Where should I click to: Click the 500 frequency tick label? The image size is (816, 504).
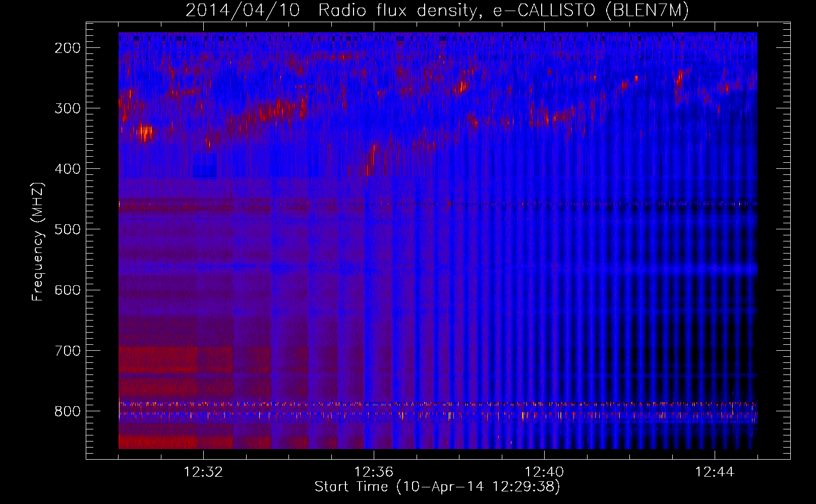[x=68, y=230]
